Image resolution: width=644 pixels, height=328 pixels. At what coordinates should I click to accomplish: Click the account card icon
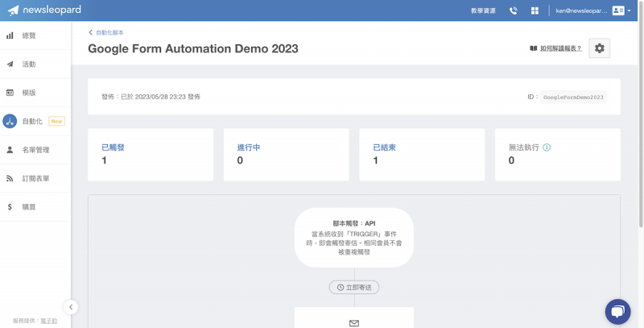tap(618, 10)
